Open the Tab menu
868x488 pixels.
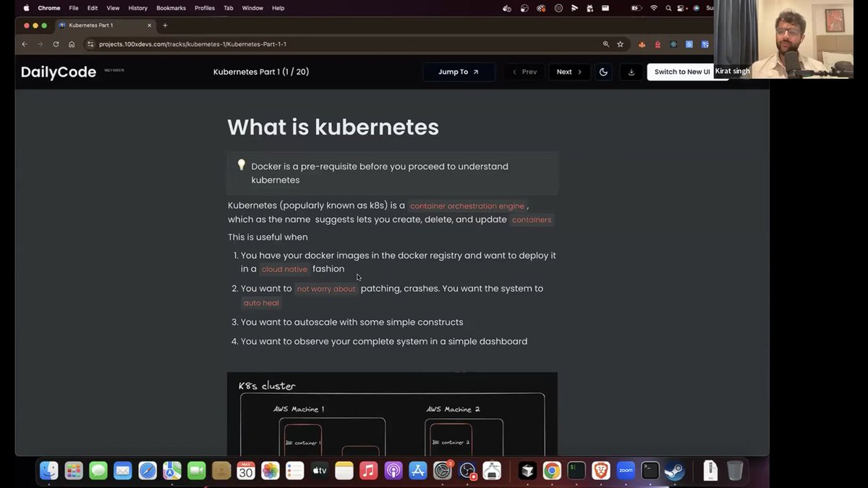point(228,8)
